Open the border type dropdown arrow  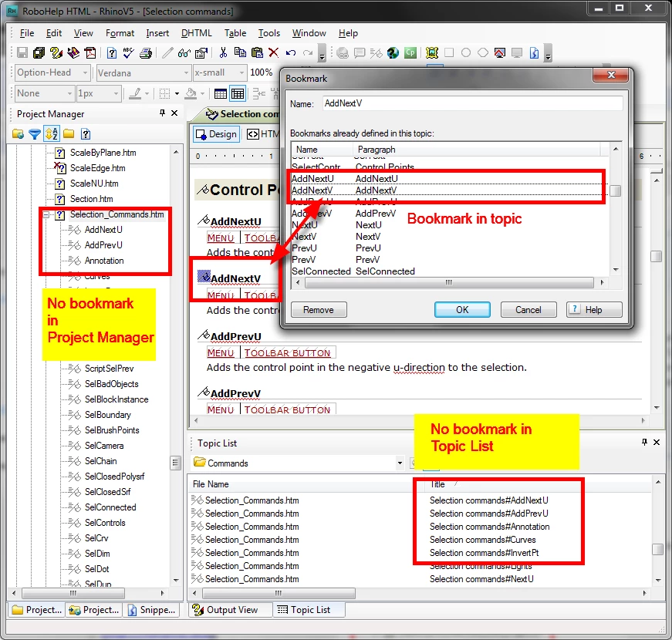177,93
